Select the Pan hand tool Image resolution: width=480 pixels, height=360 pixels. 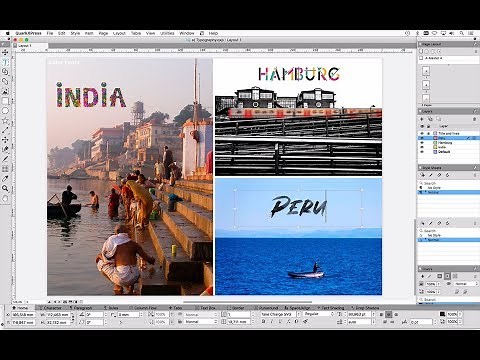tap(5, 198)
